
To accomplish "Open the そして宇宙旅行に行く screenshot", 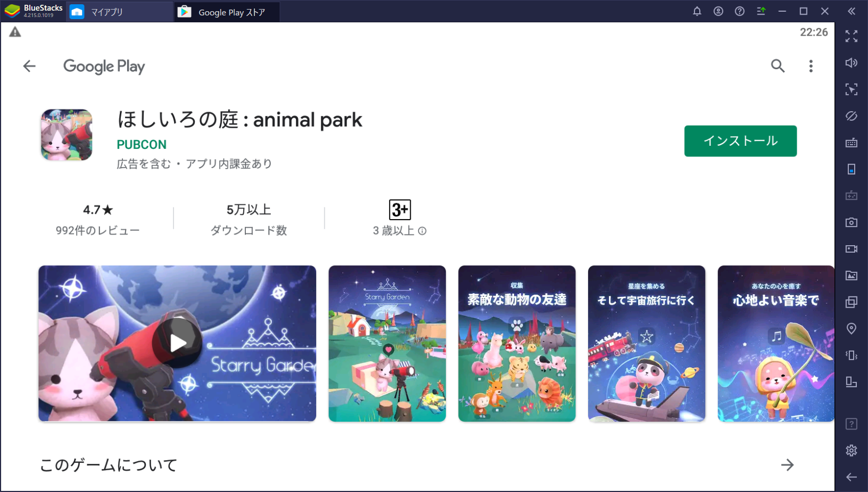I will (x=647, y=344).
